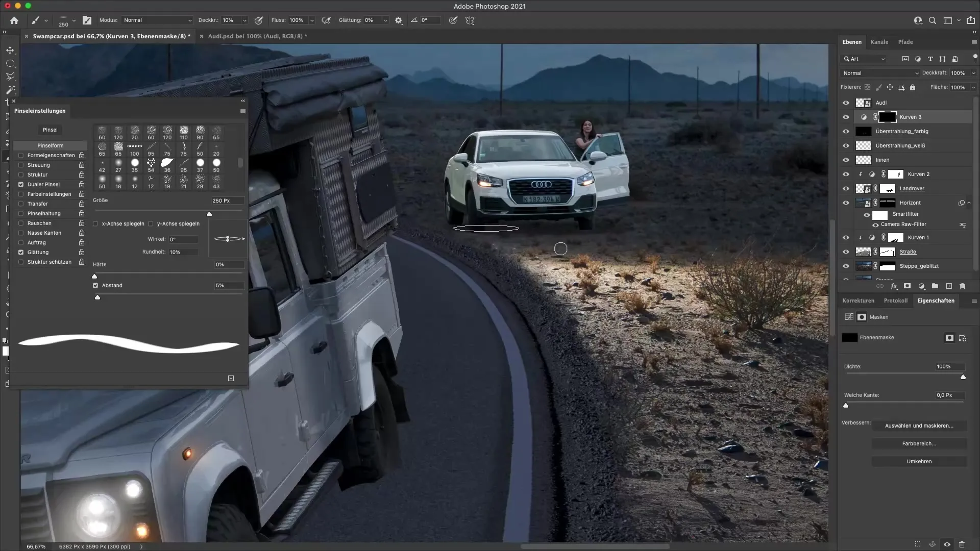Create a new layer group folder

[935, 286]
